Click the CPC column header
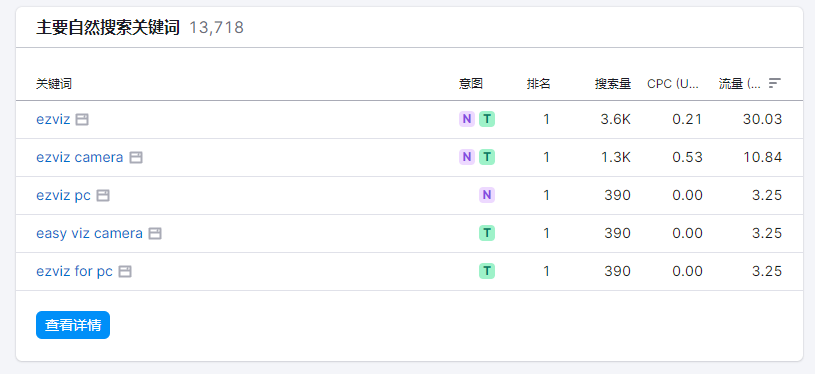Viewport: 815px width, 374px height. (x=673, y=84)
